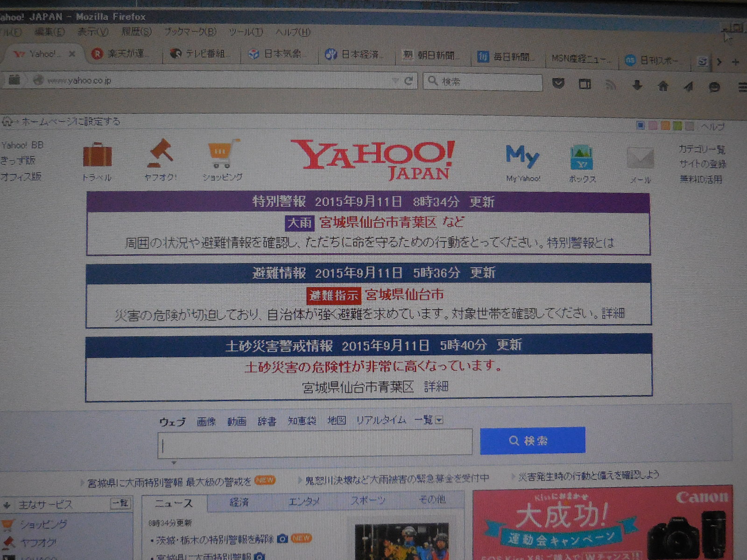Screen dimensions: 747x560
Task: Select the blue theme color swatch
Action: click(x=641, y=126)
